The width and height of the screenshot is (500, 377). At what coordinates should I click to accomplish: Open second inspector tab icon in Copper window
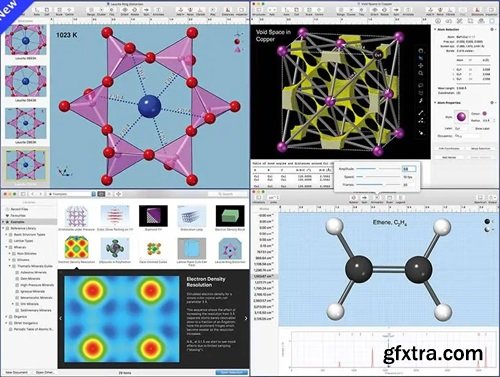(449, 21)
